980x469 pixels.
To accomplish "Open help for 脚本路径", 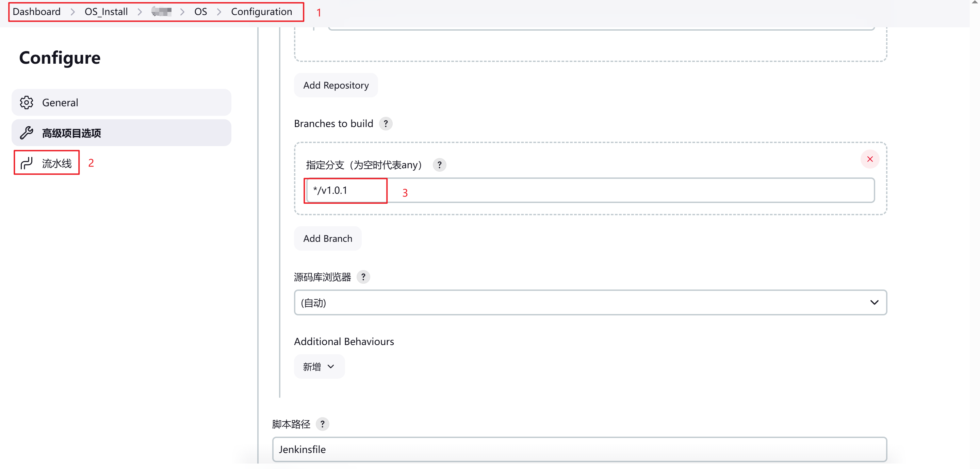I will tap(322, 424).
